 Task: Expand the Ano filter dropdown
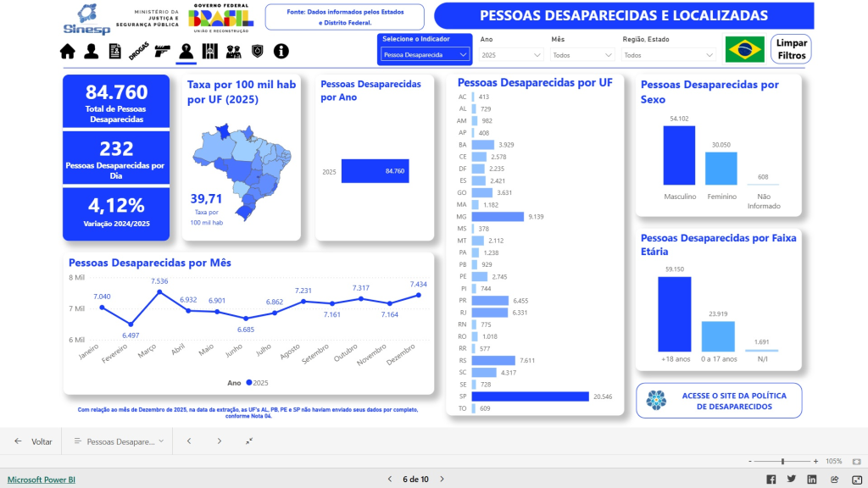[x=511, y=55]
